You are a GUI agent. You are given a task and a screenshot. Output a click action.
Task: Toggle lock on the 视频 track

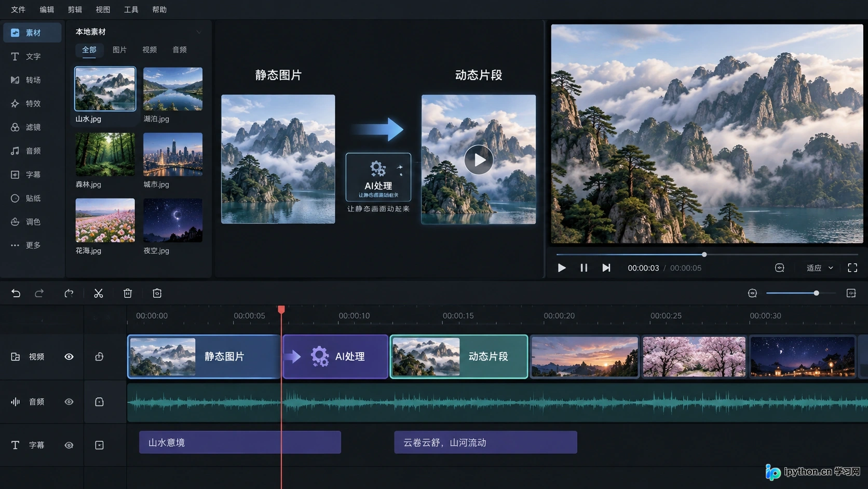(x=99, y=356)
